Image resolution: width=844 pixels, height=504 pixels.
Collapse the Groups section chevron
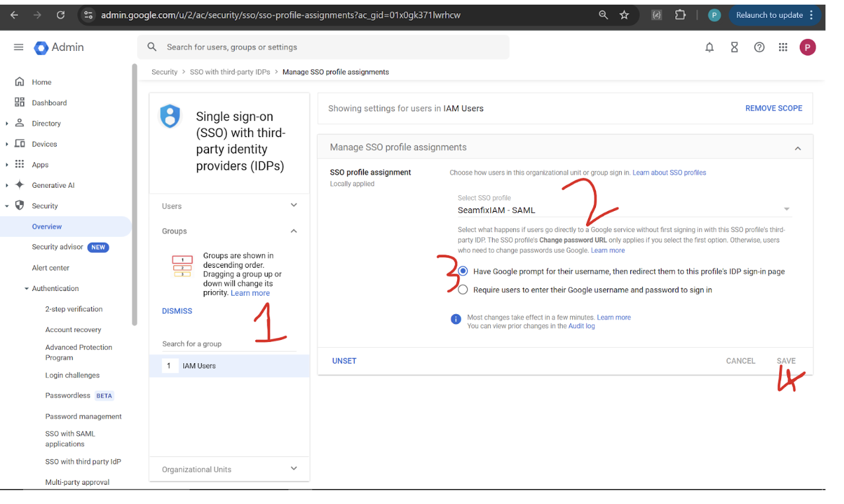(x=294, y=231)
